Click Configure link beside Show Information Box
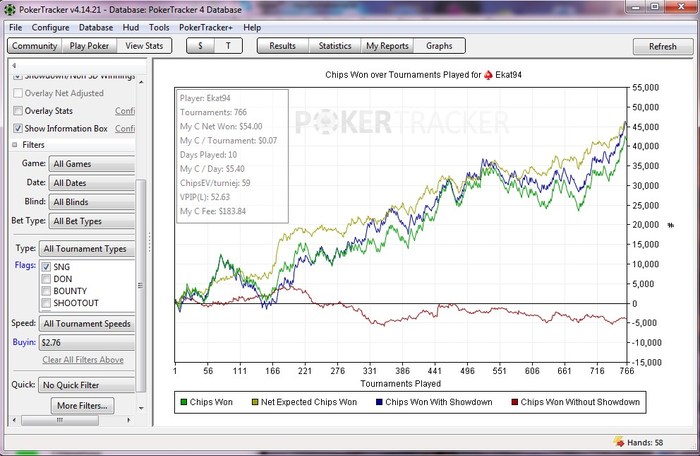Image resolution: width=700 pixels, height=456 pixels. 125,129
